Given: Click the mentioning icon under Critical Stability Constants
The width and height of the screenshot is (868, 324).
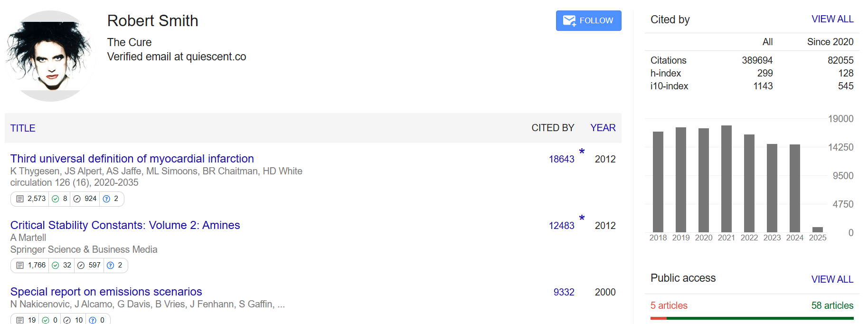Looking at the screenshot, I should point(81,266).
